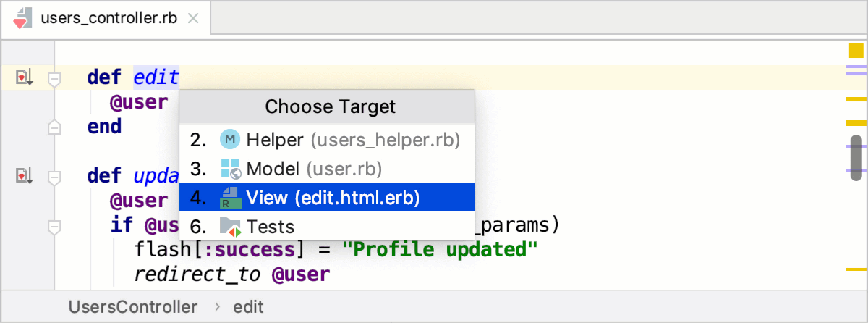868x323 pixels.
Task: Click the Model icon beside user.rb
Action: coord(230,169)
